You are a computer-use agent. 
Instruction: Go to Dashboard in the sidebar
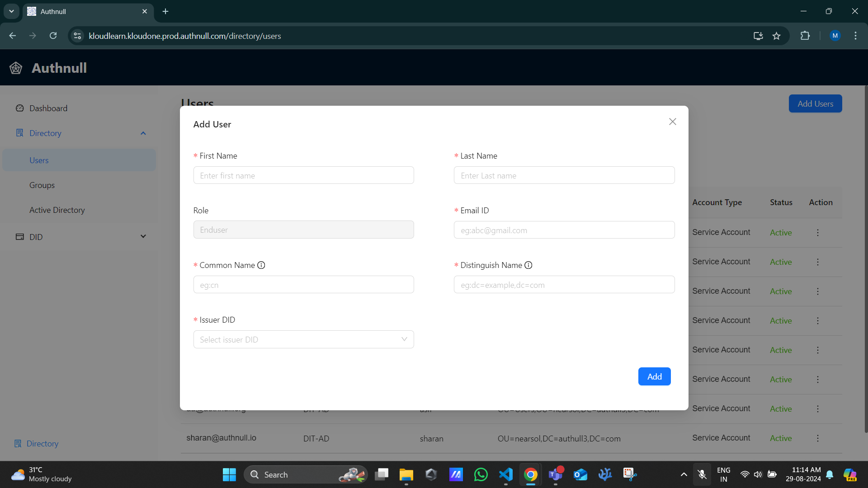[48, 108]
